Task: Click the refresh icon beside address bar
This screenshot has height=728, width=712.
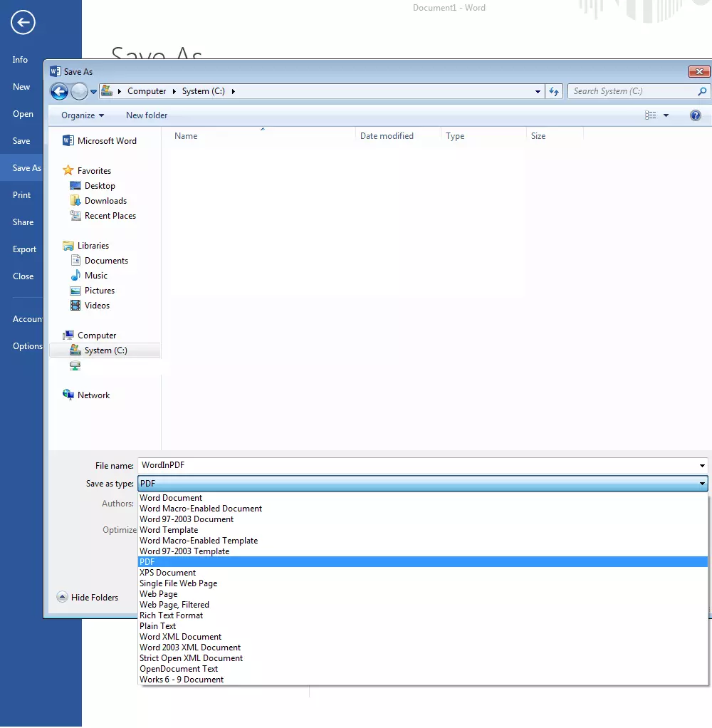Action: coord(555,91)
